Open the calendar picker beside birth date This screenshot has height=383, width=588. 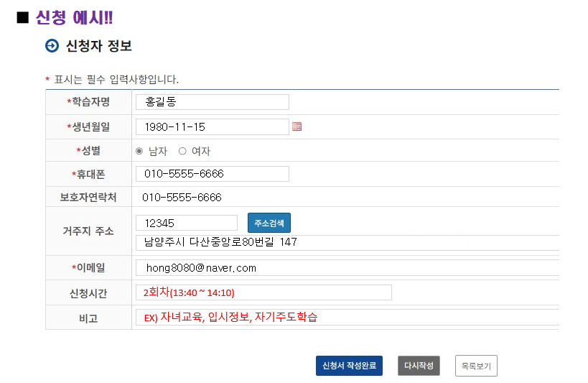pos(297,126)
